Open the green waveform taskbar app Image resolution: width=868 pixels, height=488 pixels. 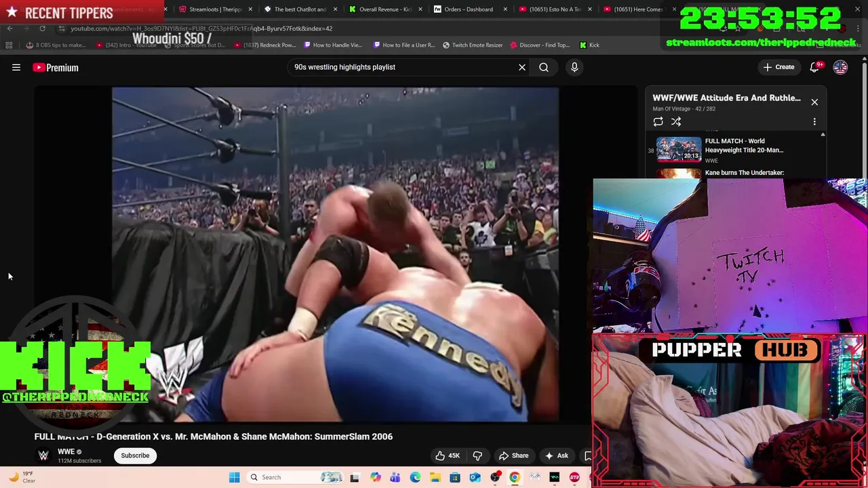click(555, 477)
